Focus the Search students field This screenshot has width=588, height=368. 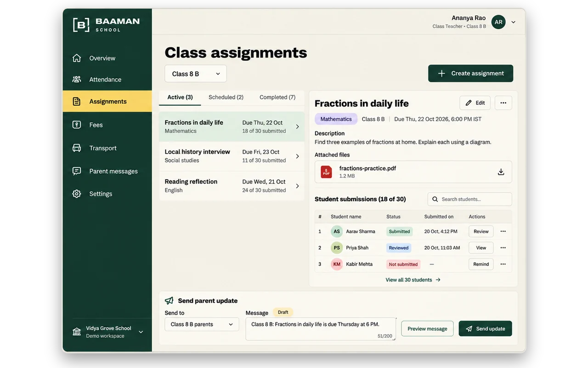(x=469, y=199)
